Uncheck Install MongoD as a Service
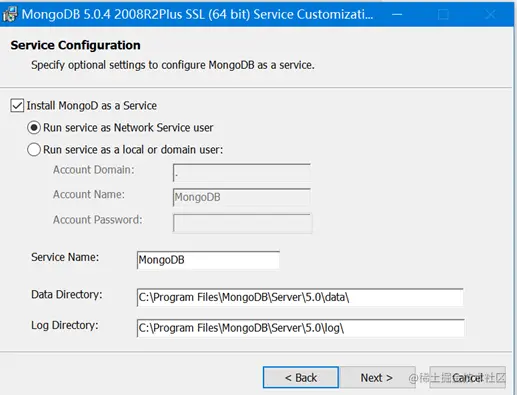Viewport: 518px width, 396px height. pyautogui.click(x=17, y=105)
